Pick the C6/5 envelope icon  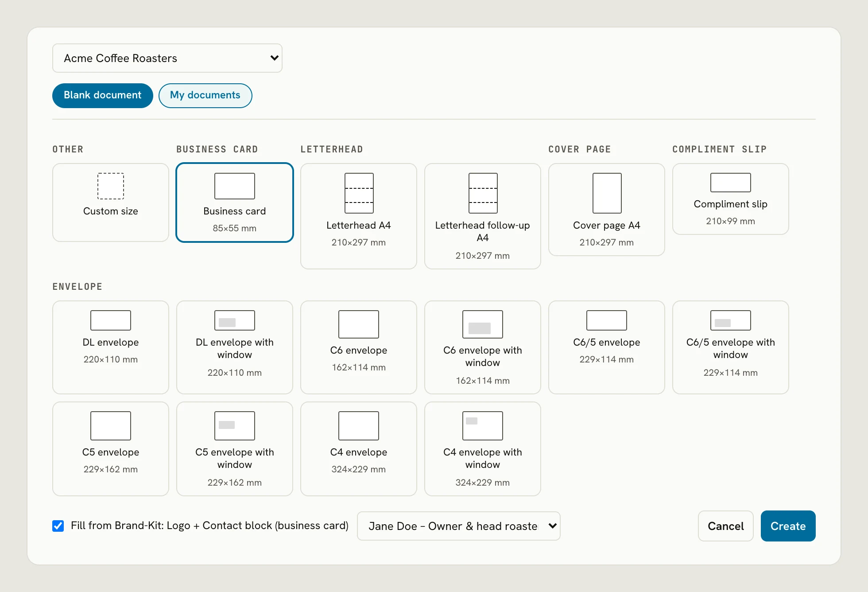pyautogui.click(x=607, y=320)
